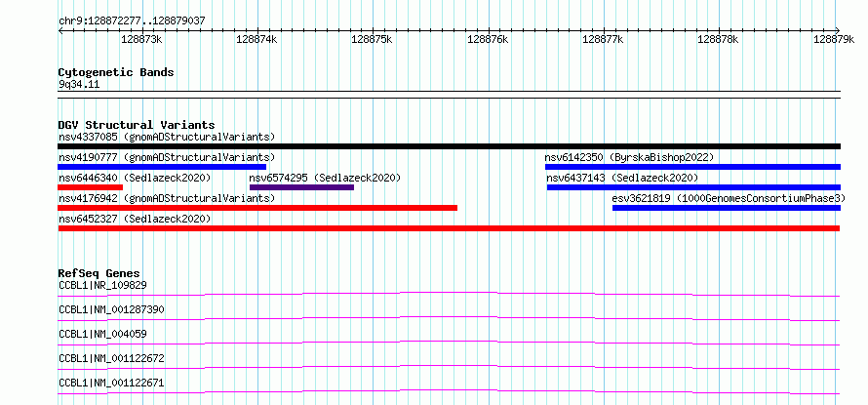Screen dimensions: 868x405
Task: Click the long red nsv6452327 bar
Action: [449, 228]
